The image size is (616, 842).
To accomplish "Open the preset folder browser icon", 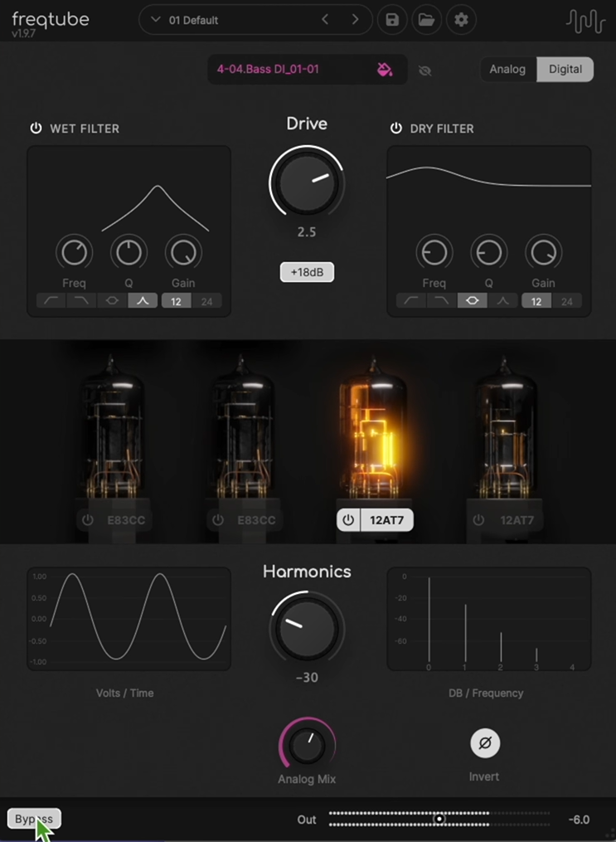I will (x=426, y=20).
